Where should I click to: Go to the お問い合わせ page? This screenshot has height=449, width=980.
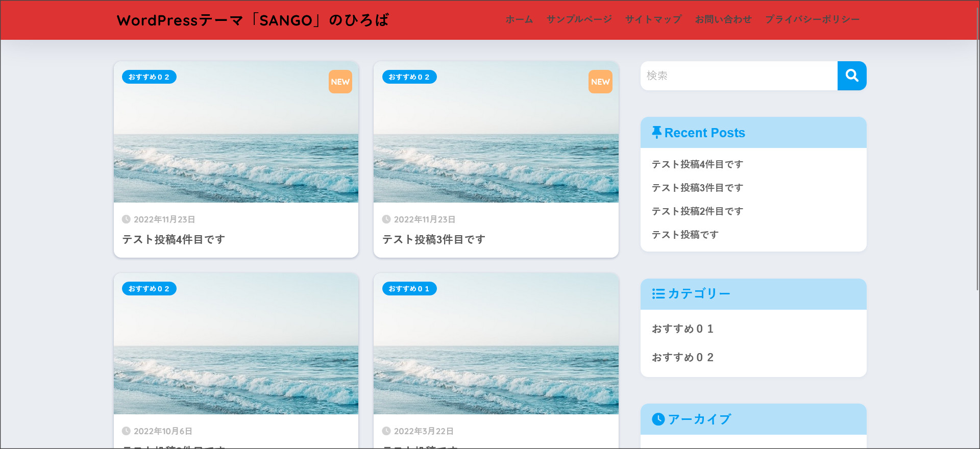[723, 19]
